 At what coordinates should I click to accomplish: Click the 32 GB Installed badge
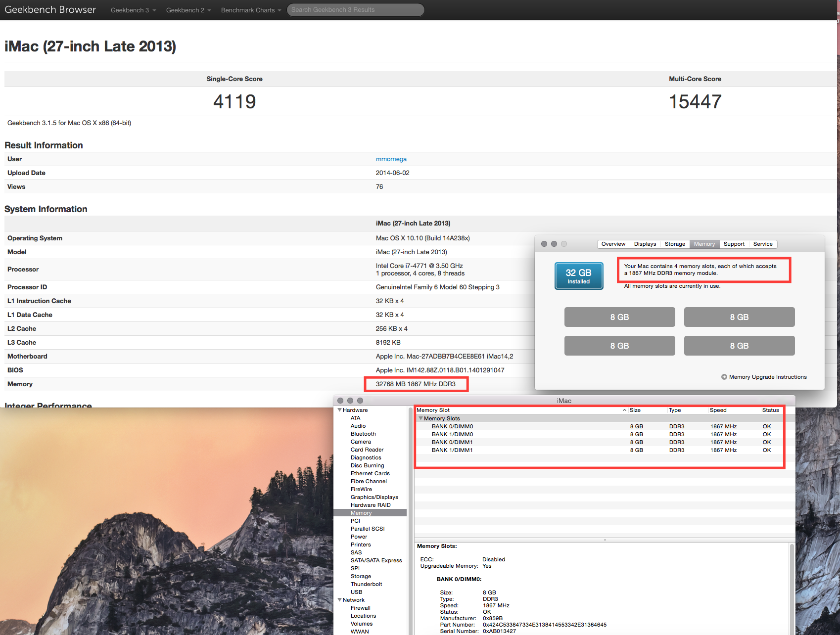coord(579,276)
